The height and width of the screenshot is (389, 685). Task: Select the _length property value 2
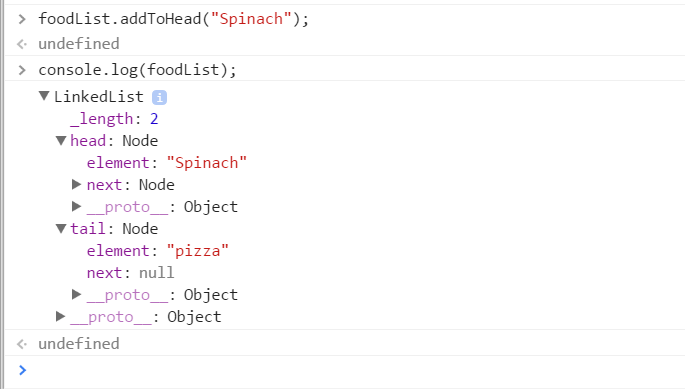(154, 119)
